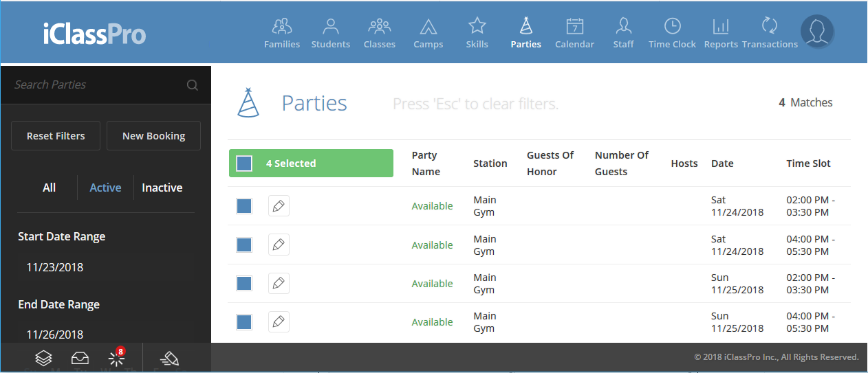Open the notifications icon with badge 8
This screenshot has width=868, height=373.
116,357
